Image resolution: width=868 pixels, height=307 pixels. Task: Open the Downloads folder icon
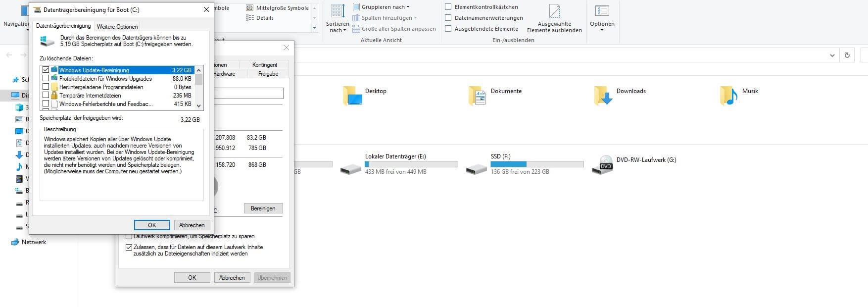pos(604,96)
